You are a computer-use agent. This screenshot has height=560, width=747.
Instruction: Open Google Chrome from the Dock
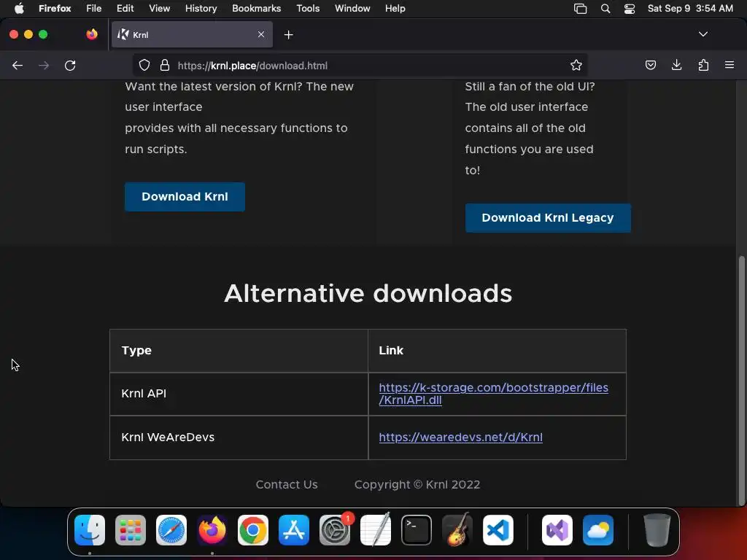coord(253,530)
